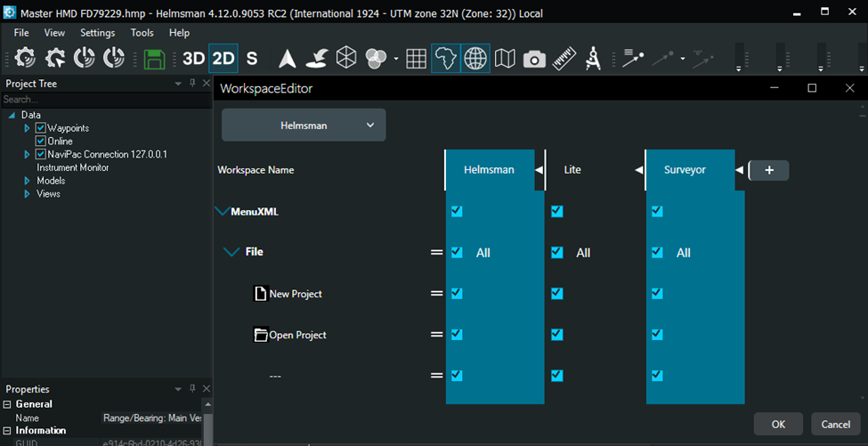Toggle the globe graticule icon
868x446 pixels.
[475, 58]
